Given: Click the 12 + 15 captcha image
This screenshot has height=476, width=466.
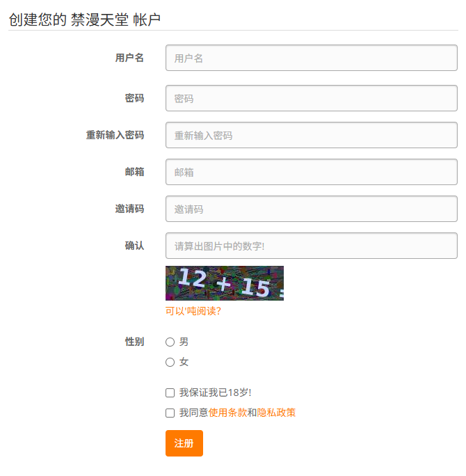Looking at the screenshot, I should point(225,283).
